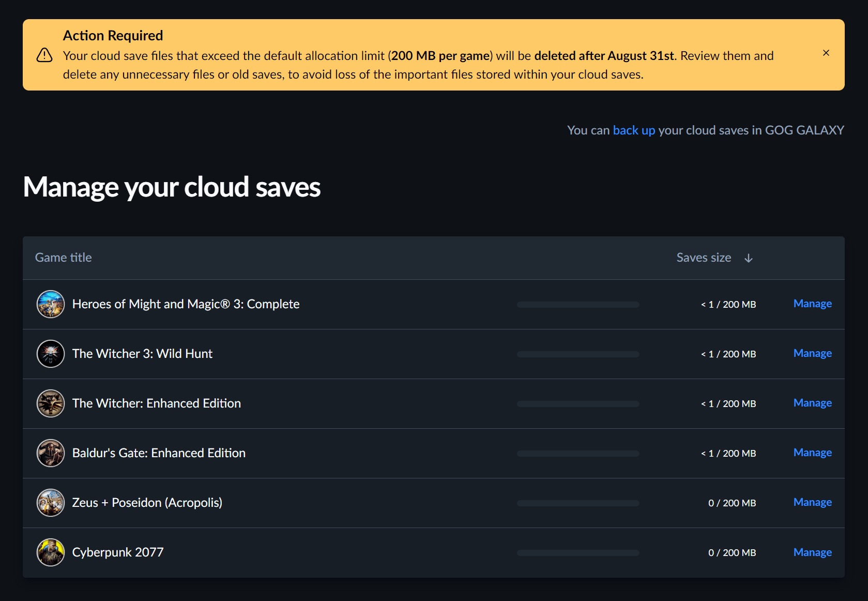Viewport: 868px width, 601px height.
Task: Dismiss the Action Required banner
Action: coord(826,53)
